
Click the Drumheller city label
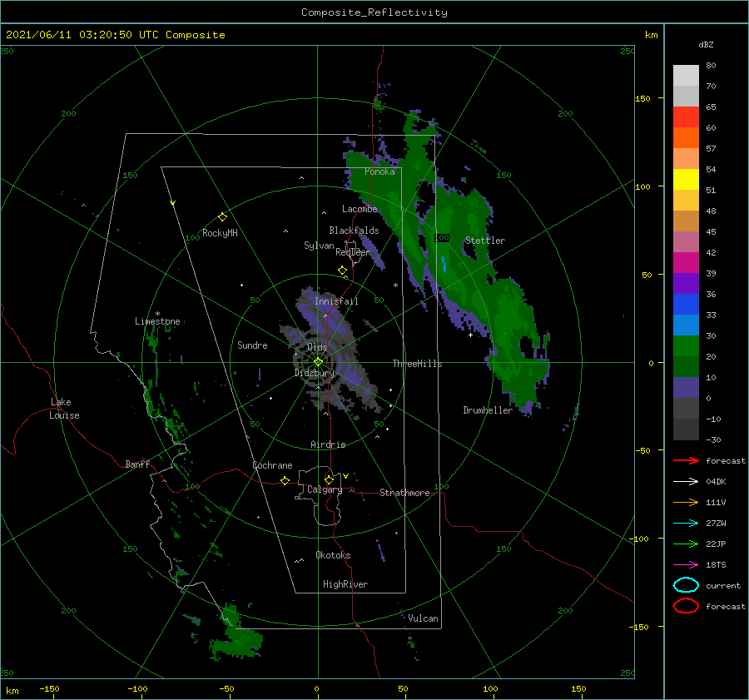click(488, 410)
